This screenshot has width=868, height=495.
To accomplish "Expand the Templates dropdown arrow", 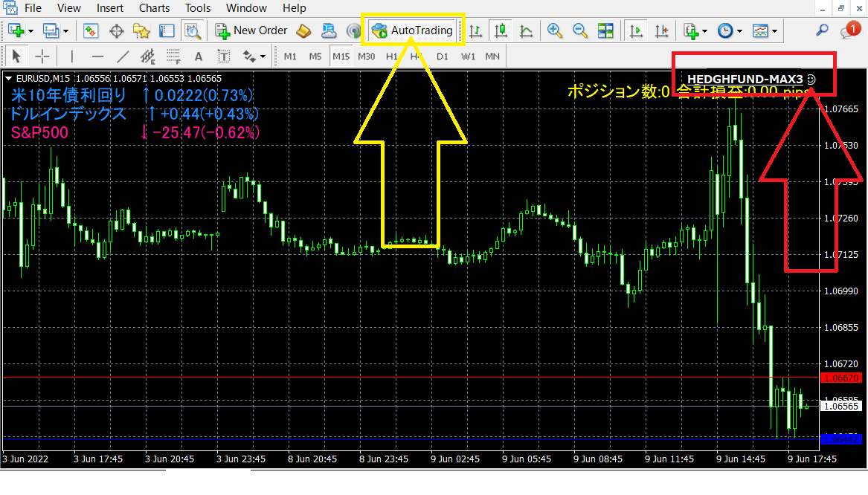I will (774, 31).
